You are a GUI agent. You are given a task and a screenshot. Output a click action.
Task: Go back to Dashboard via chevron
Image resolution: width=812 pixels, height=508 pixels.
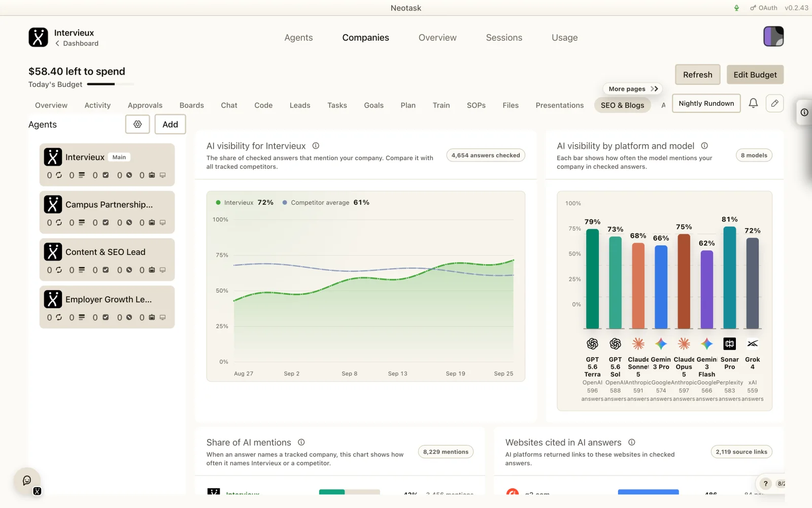(x=57, y=43)
